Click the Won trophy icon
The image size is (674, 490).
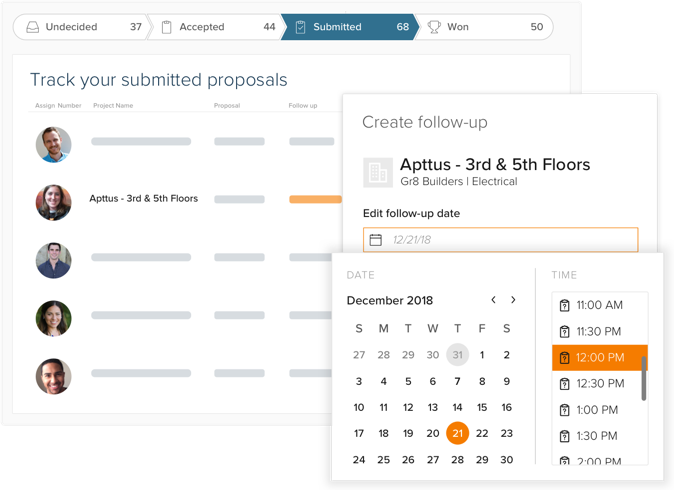coord(434,27)
